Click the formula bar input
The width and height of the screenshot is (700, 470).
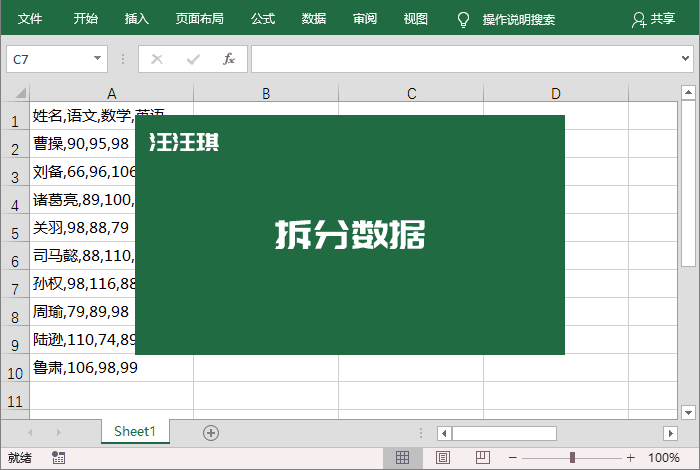click(x=464, y=59)
